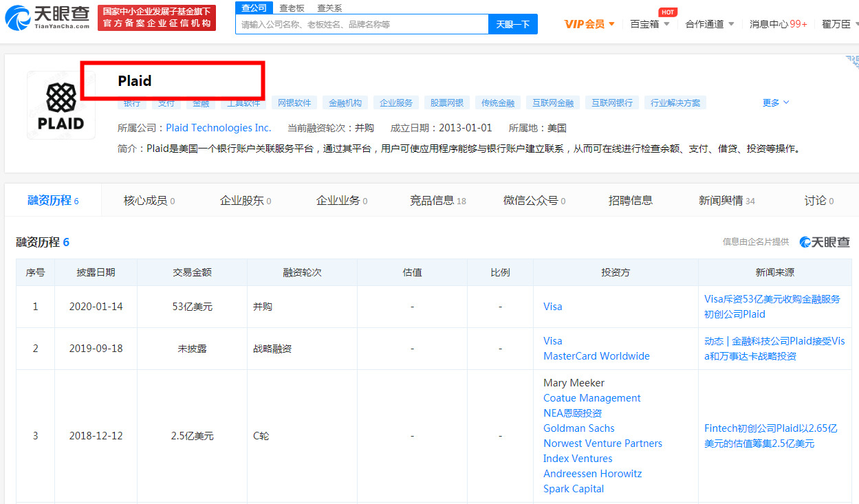Image resolution: width=859 pixels, height=504 pixels.
Task: Open the 金融科技公司Plaid接受Visa news link
Action: tap(775, 349)
